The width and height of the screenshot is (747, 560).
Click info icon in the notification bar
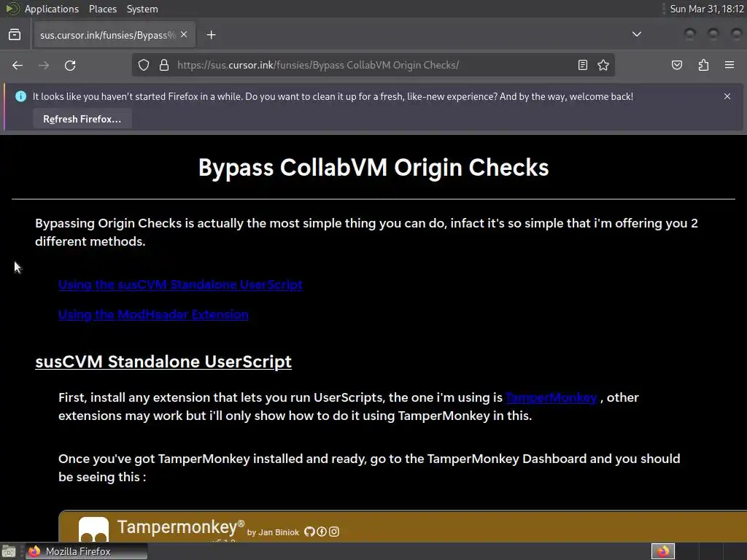tap(20, 96)
